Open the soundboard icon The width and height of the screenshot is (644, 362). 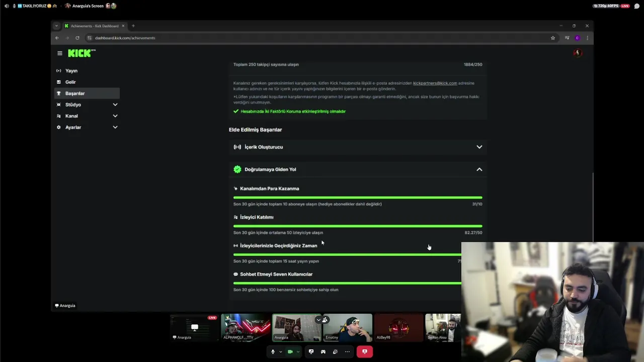(335, 352)
